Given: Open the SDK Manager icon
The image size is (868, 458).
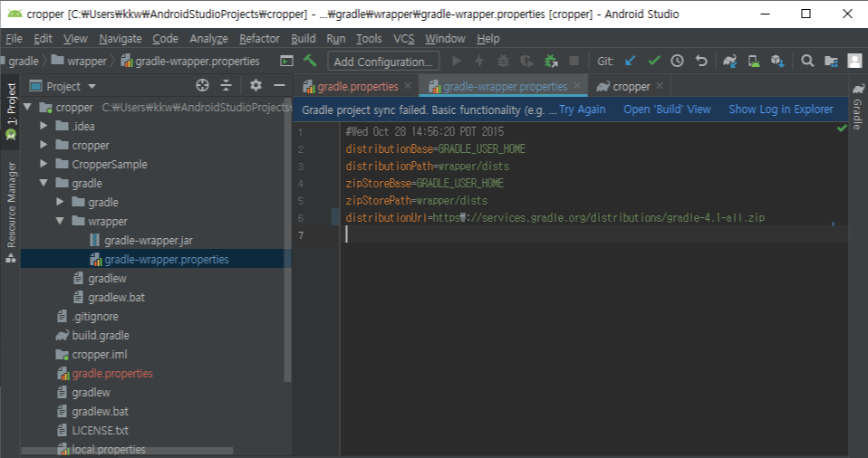Looking at the screenshot, I should tap(777, 61).
